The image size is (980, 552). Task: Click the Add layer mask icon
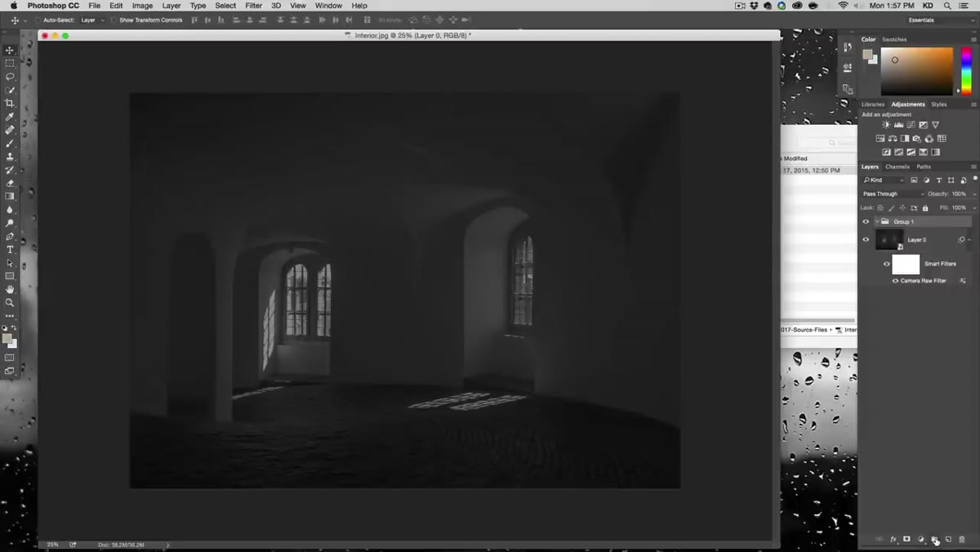906,540
